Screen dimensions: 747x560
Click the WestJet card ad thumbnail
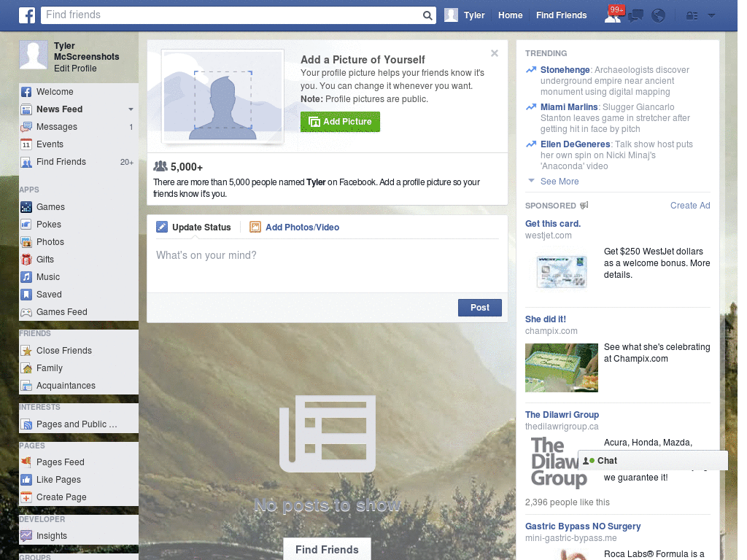click(x=561, y=271)
